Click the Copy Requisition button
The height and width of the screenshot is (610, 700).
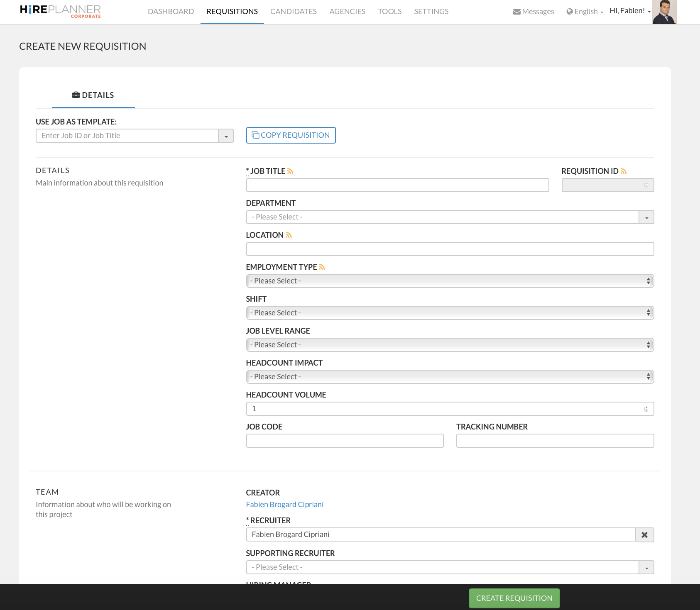point(291,135)
